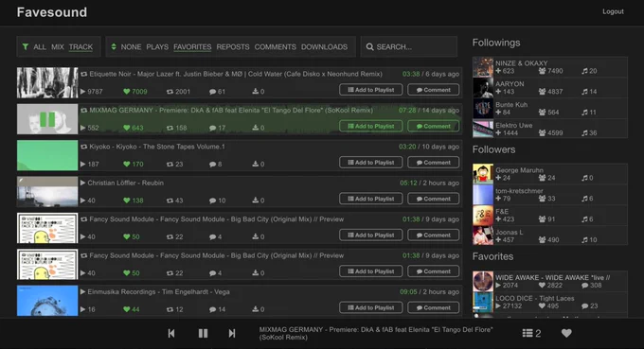
Task: Like the Kiyoko track with 170 favorites
Action: click(x=127, y=164)
